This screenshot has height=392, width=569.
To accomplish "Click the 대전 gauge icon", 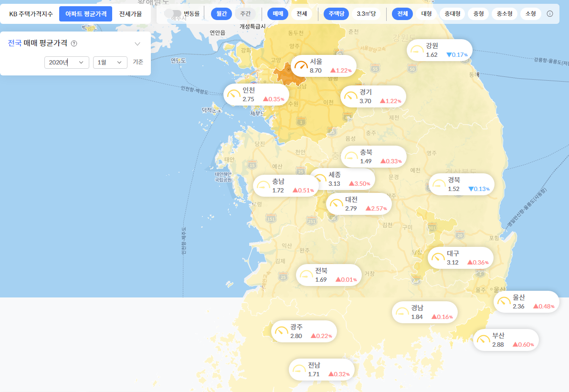I will (x=336, y=203).
